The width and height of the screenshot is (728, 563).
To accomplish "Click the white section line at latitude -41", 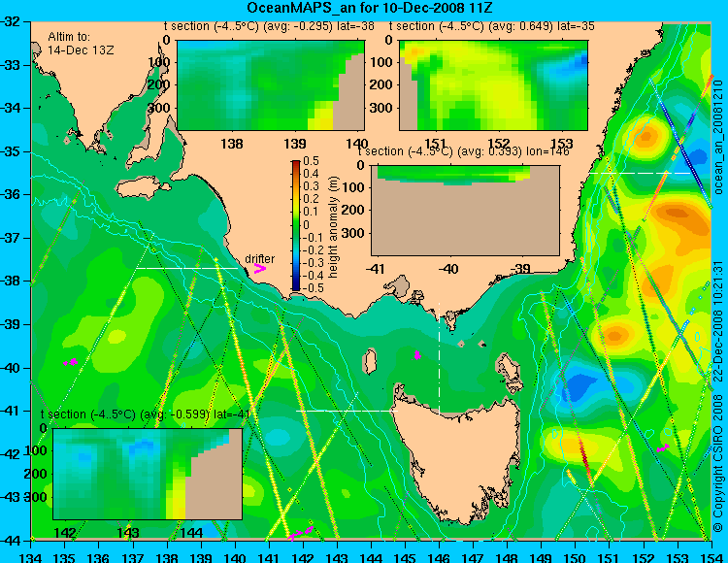I will 347,411.
